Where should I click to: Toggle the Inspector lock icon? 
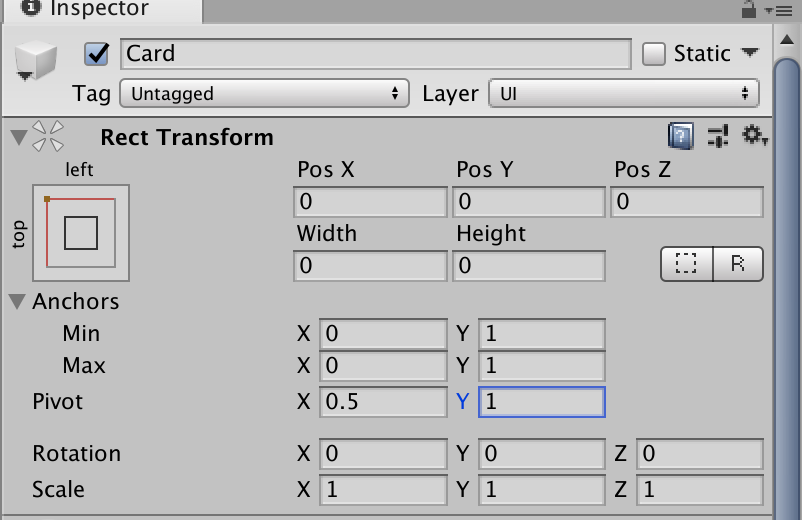pos(749,9)
